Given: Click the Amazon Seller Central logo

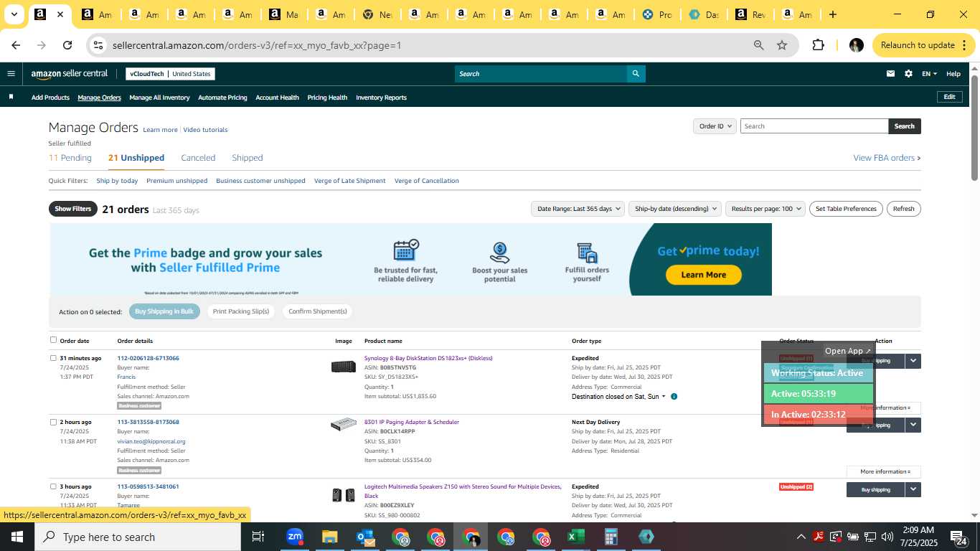Looking at the screenshot, I should (69, 74).
